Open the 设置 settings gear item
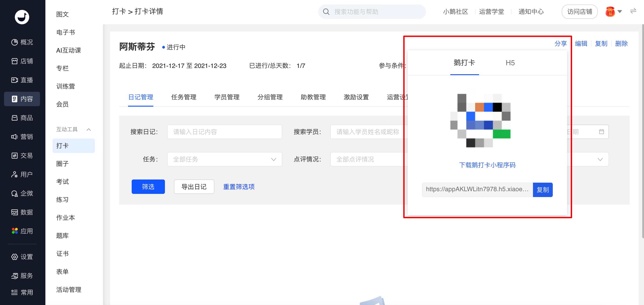Screen dimensions: 644x305 point(22,257)
